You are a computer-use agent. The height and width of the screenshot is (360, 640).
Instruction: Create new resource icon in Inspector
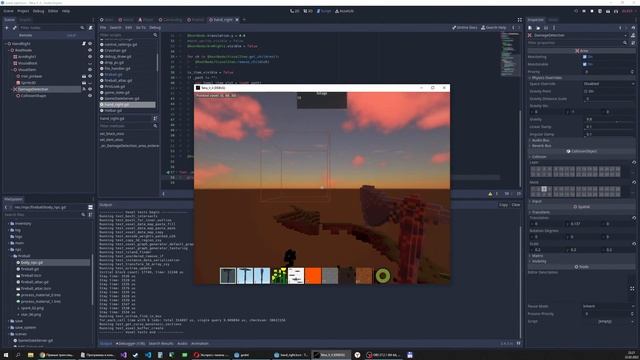tap(530, 28)
